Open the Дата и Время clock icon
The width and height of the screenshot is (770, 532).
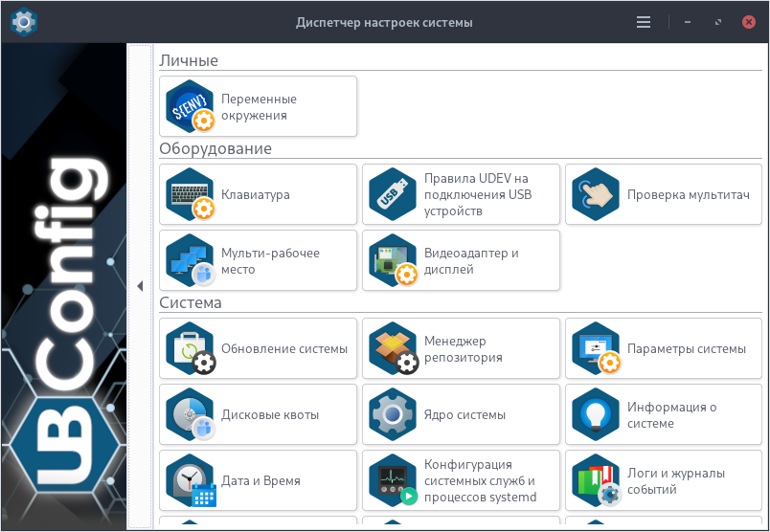pyautogui.click(x=191, y=480)
